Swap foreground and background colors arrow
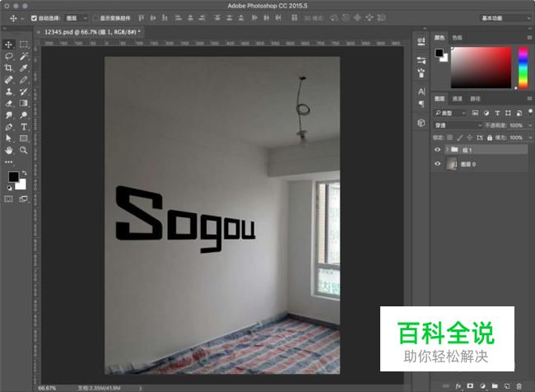Image resolution: width=535 pixels, height=392 pixels. [x=25, y=173]
